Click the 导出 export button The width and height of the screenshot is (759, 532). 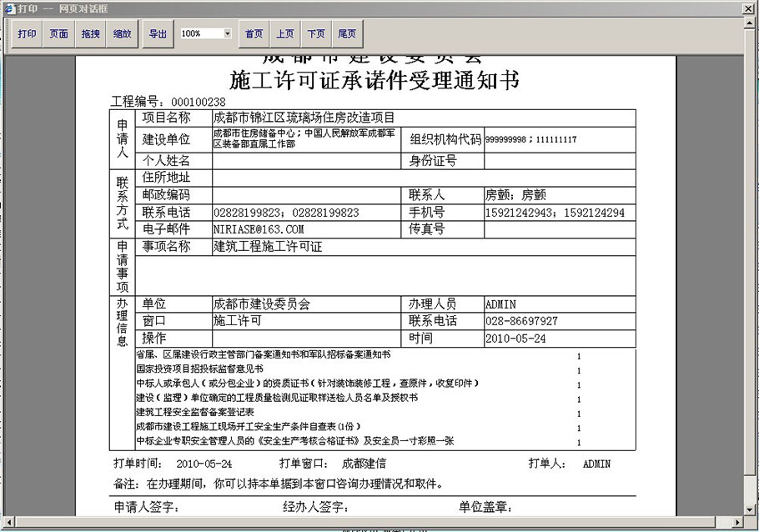[x=158, y=34]
